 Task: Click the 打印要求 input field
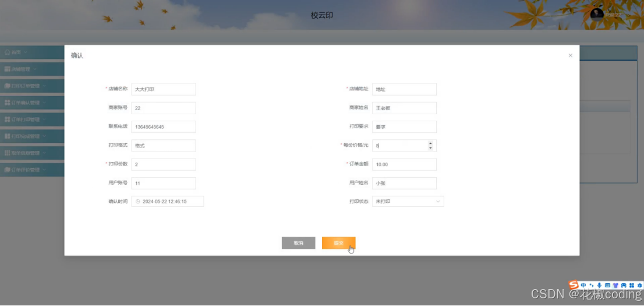tap(404, 126)
